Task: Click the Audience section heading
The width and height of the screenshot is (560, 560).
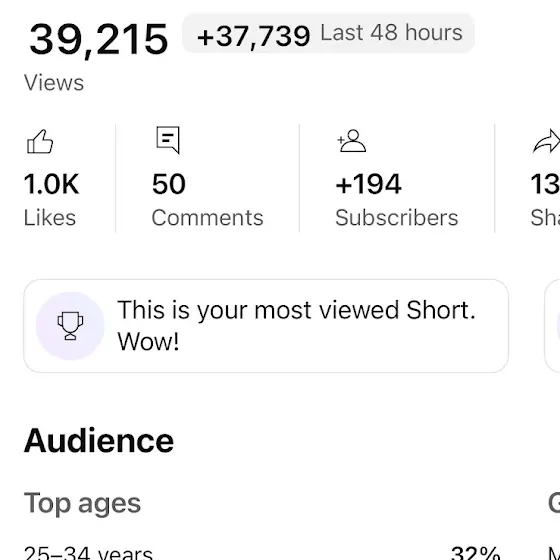Action: (99, 441)
